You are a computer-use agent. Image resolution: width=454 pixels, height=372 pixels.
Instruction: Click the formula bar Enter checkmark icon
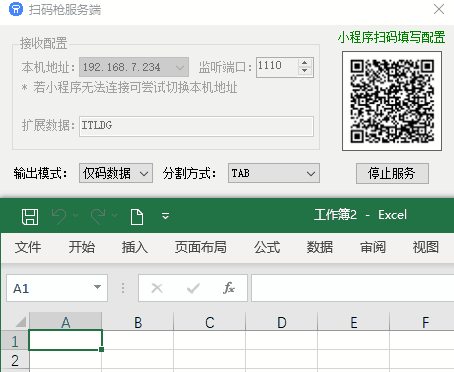pos(193,288)
